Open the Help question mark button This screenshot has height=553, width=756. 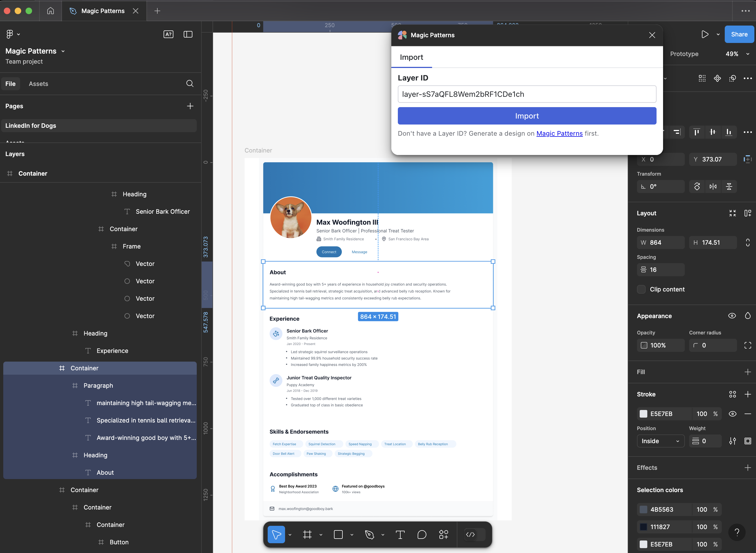(x=737, y=532)
